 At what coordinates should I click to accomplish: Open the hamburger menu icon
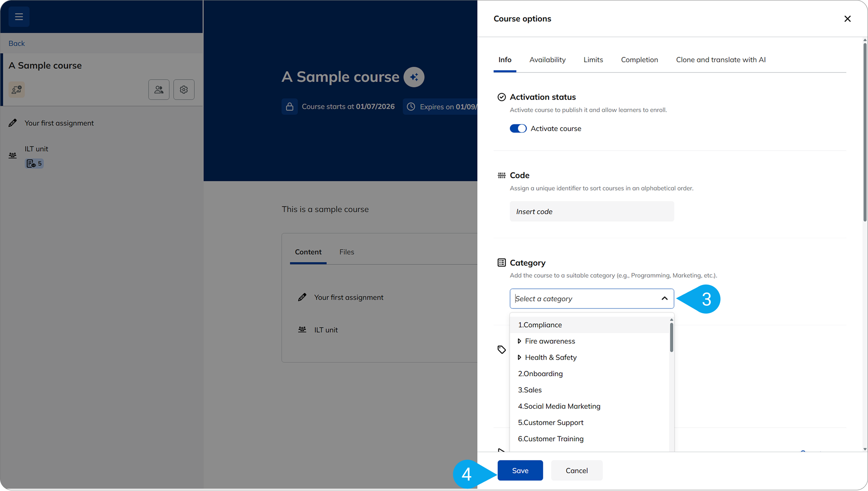19,17
